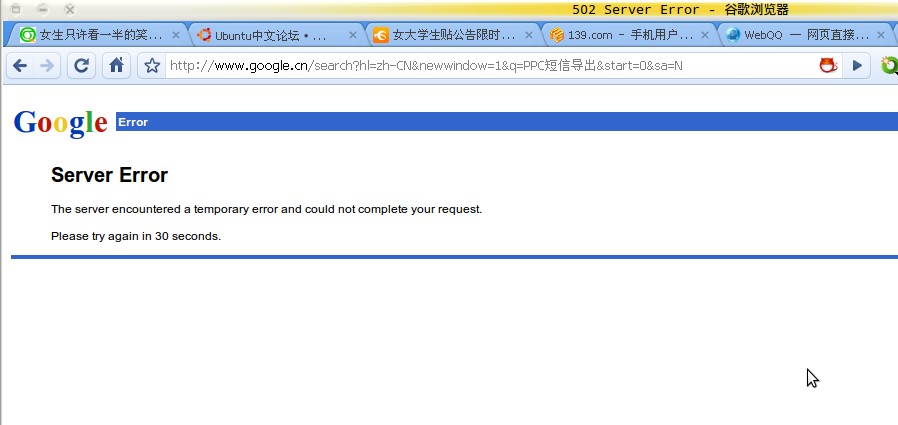Close the 女大学生贴公告限时 tab

pyautogui.click(x=529, y=36)
